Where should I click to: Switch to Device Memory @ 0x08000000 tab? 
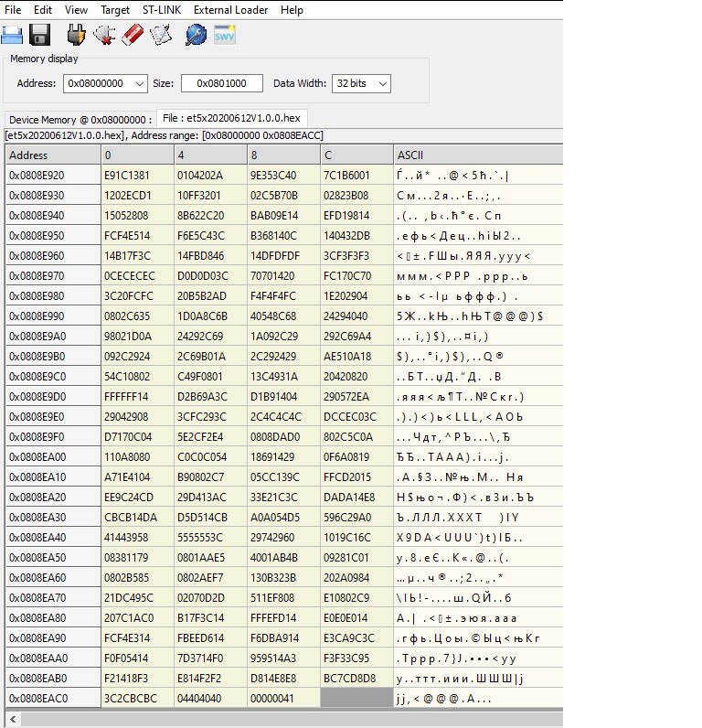(80, 120)
